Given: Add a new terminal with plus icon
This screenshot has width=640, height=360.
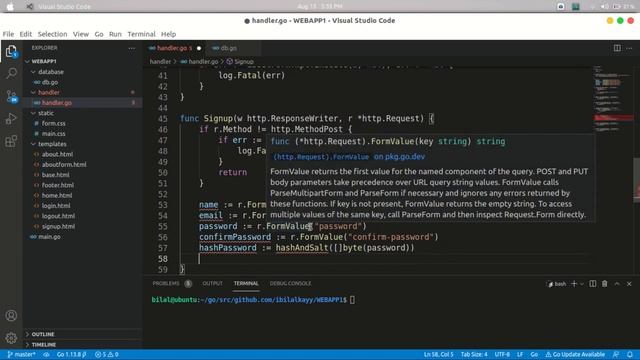Looking at the screenshot, I should click(574, 284).
